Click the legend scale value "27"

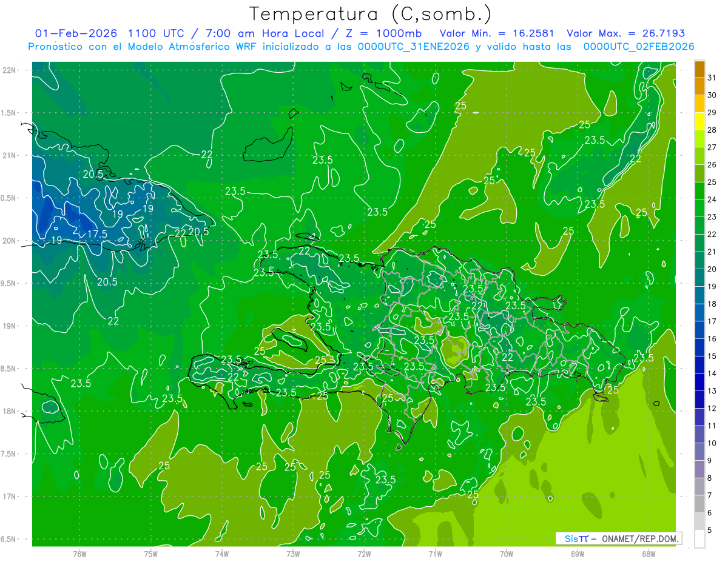pos(712,147)
